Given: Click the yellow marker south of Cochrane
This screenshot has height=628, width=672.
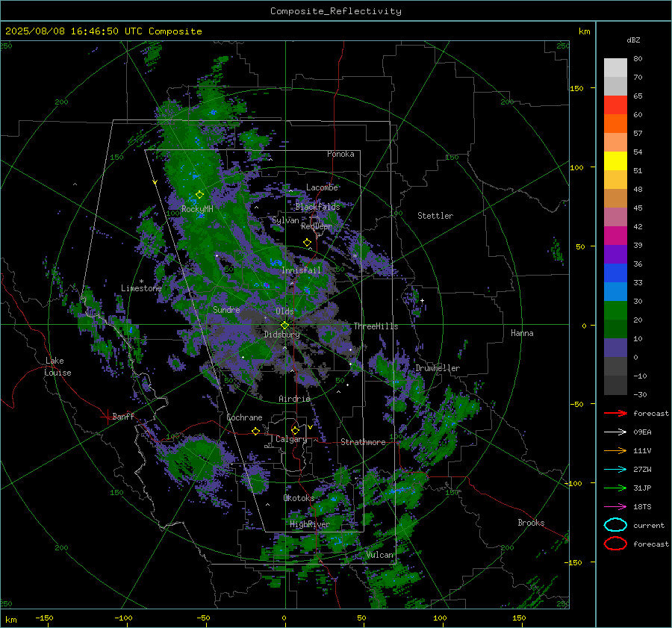Looking at the screenshot, I should click(255, 431).
